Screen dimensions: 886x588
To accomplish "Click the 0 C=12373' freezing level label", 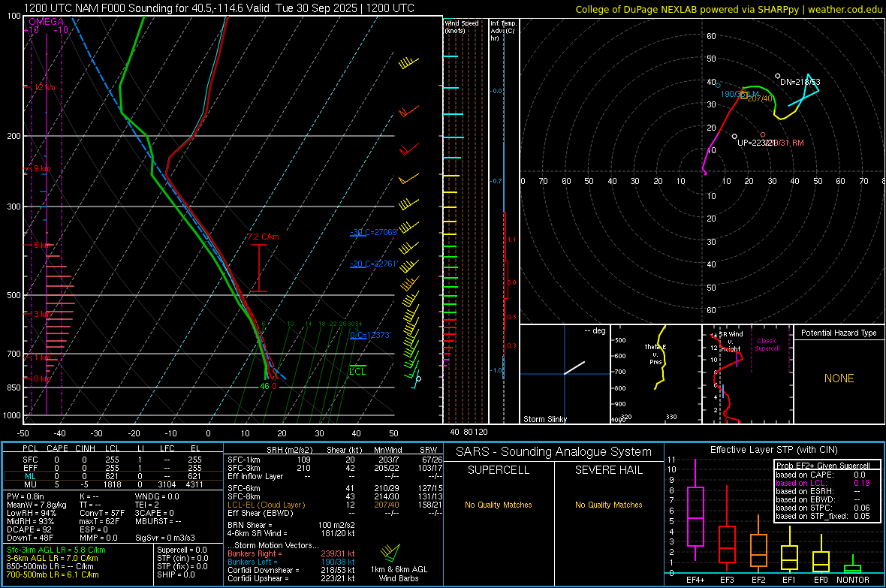I will [370, 335].
